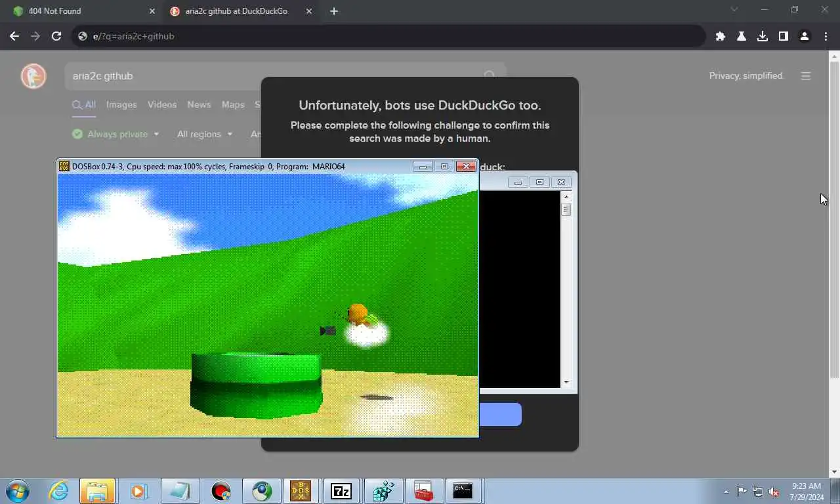Image resolution: width=840 pixels, height=504 pixels.
Task: Open the DuckDuckGo hamburger menu
Action: click(806, 76)
